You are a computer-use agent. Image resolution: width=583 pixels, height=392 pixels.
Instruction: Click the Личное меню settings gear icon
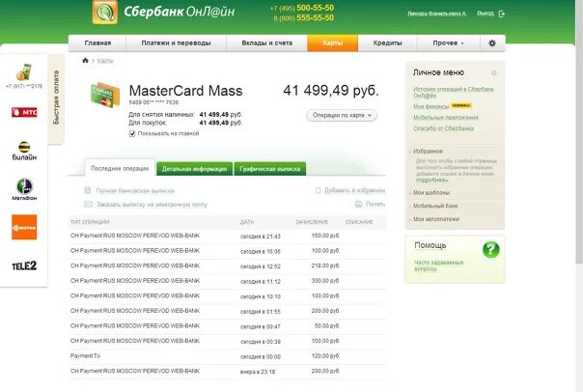point(494,72)
